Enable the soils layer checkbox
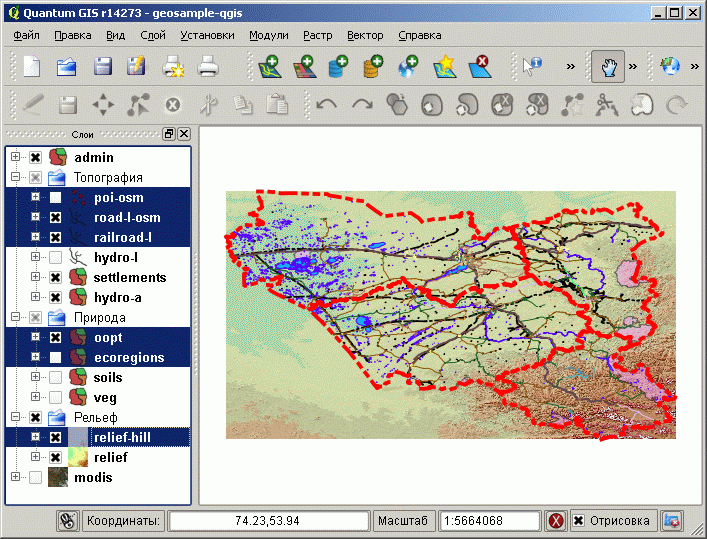707x539 pixels. pos(56,378)
